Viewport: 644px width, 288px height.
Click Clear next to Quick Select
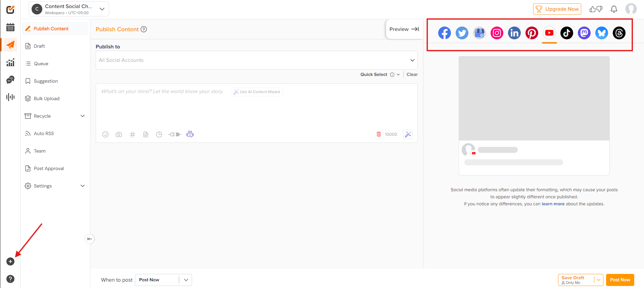(x=412, y=75)
